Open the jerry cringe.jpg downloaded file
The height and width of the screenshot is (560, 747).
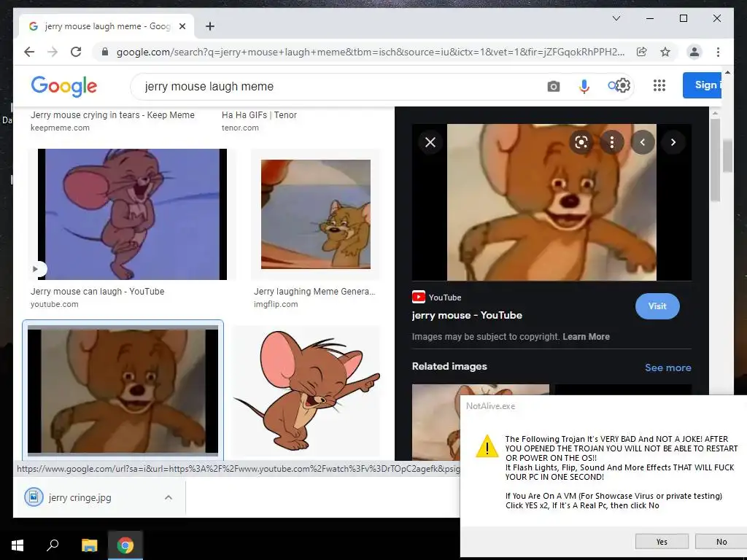80,497
